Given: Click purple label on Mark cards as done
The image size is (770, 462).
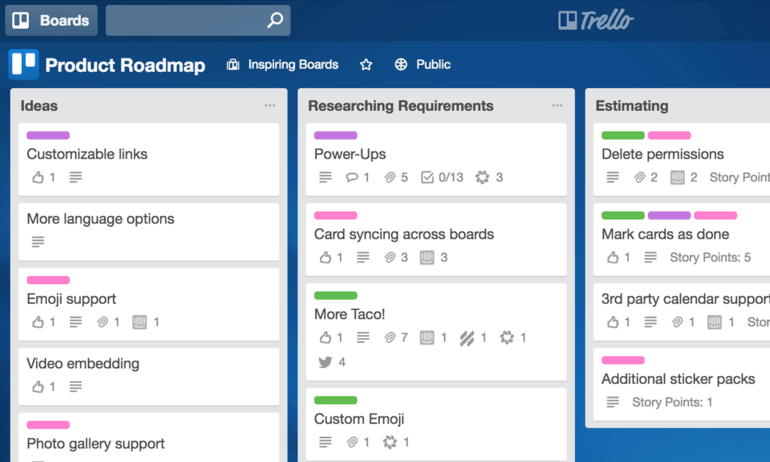Looking at the screenshot, I should click(669, 215).
